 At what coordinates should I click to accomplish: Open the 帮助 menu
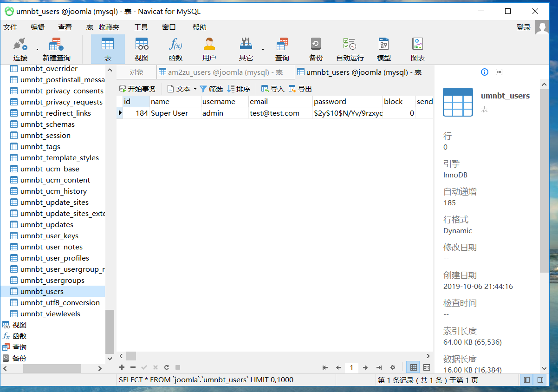click(200, 27)
